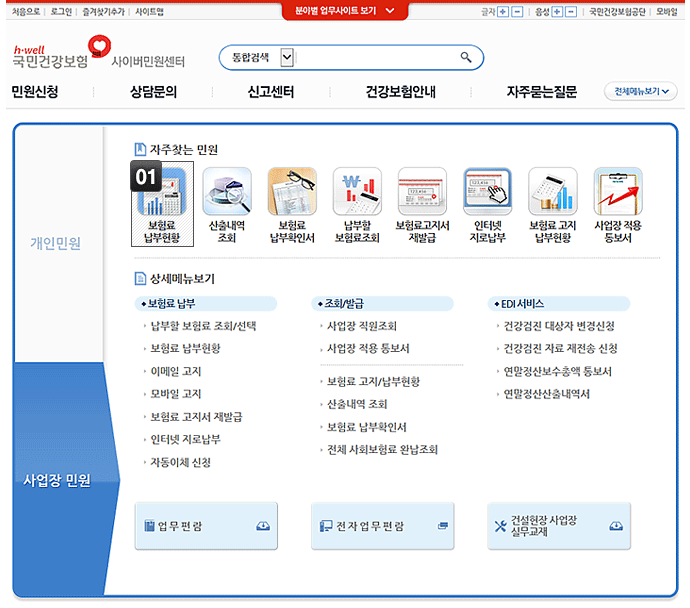The image size is (690, 608).
Task: Open 전체 사회보험료 완납조회 link
Action: coord(382,450)
